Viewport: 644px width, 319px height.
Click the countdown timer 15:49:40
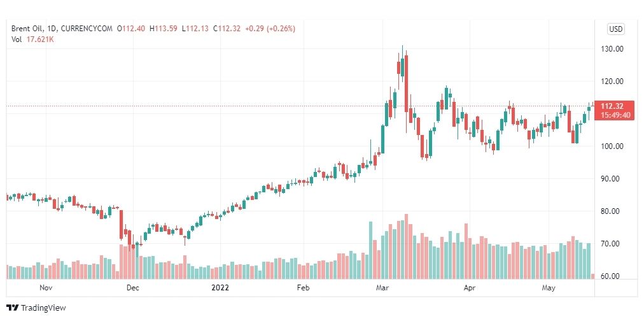click(x=615, y=115)
